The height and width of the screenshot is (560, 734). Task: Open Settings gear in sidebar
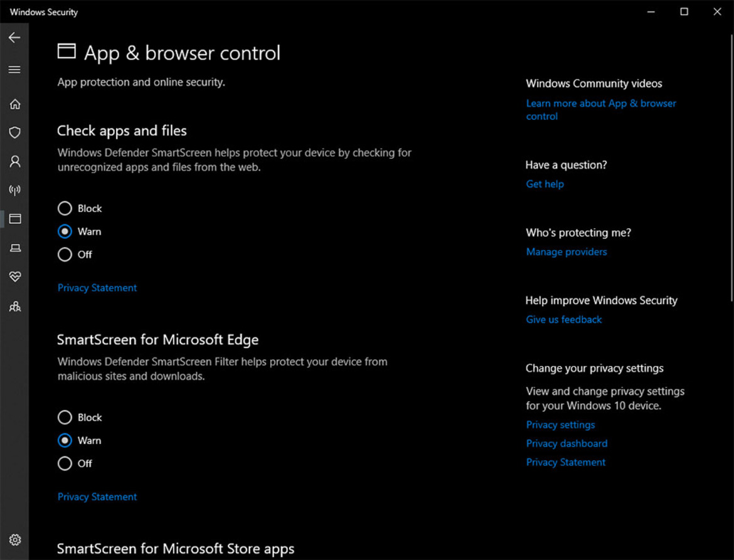tap(15, 540)
